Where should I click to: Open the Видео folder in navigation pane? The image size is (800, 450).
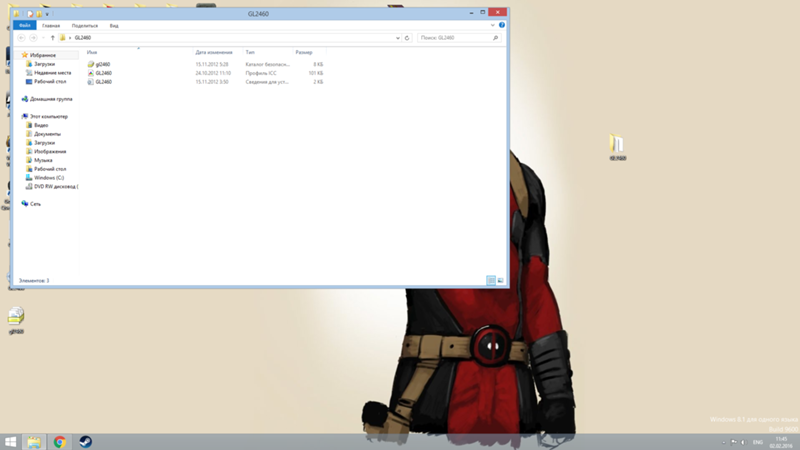[41, 125]
